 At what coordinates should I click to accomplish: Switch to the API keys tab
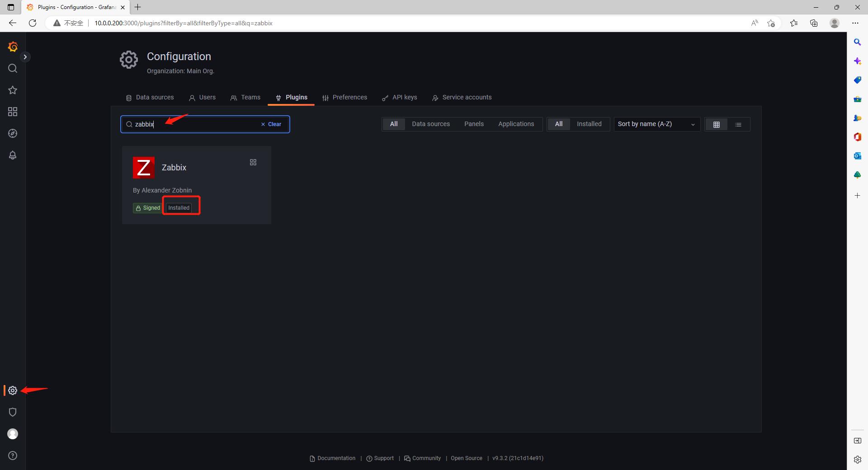pyautogui.click(x=400, y=97)
